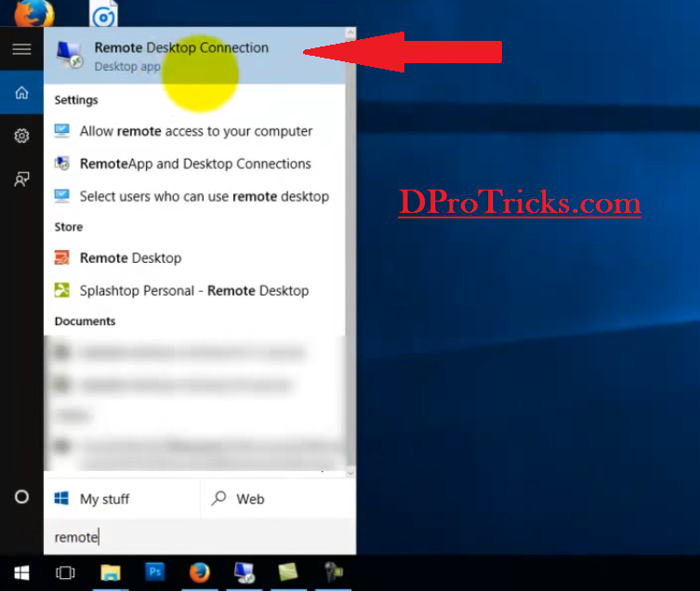Open the Windows Start button

[x=21, y=572]
